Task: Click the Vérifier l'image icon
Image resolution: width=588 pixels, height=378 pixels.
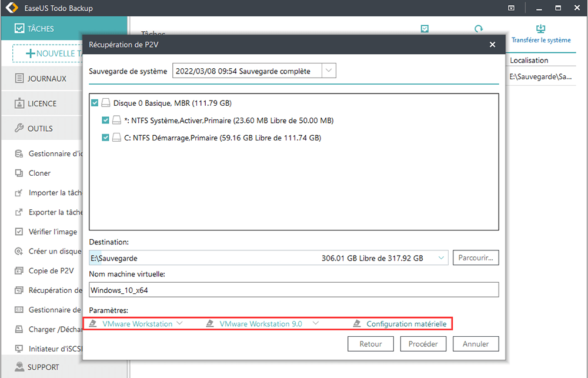Action: pyautogui.click(x=19, y=232)
